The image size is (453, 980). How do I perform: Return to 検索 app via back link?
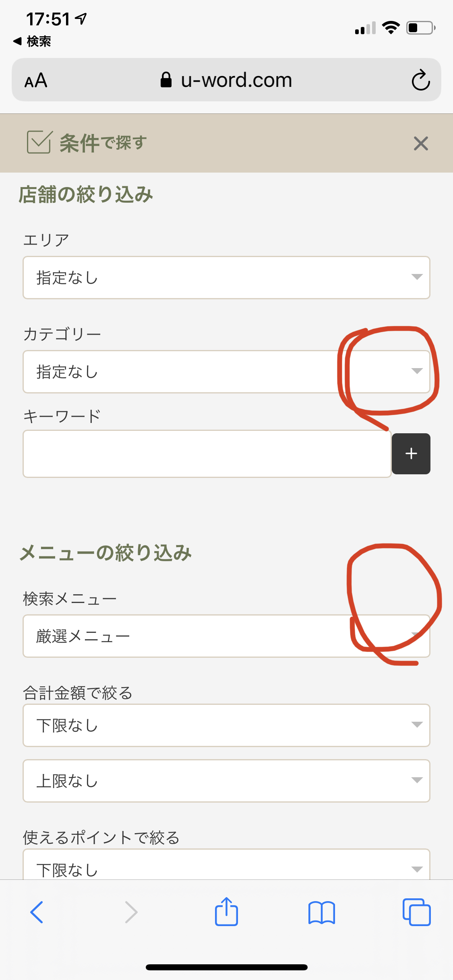click(32, 41)
